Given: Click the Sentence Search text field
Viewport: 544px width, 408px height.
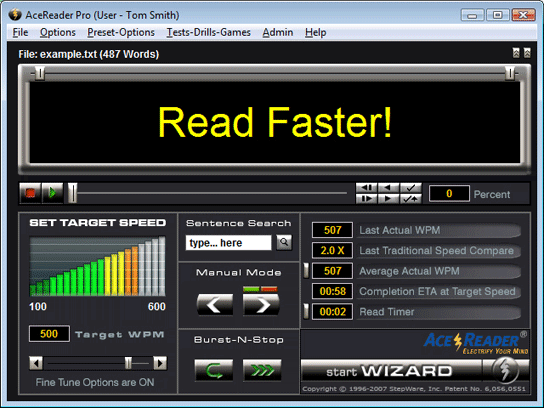Looking at the screenshot, I should pos(228,243).
